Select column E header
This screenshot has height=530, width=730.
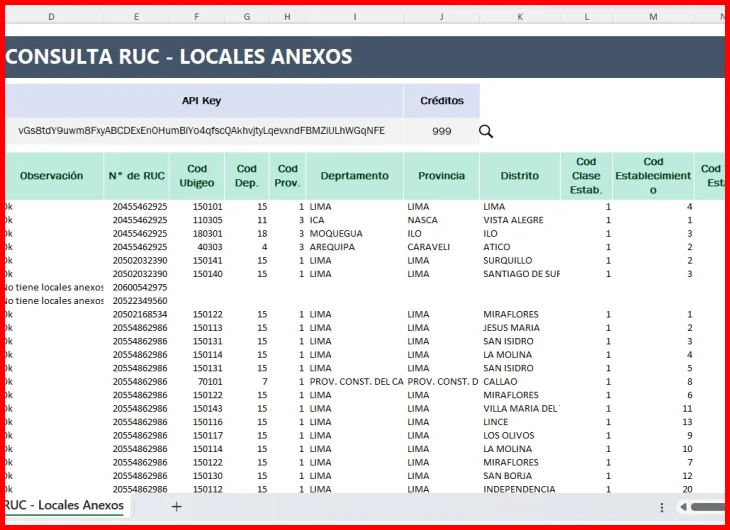coord(136,17)
